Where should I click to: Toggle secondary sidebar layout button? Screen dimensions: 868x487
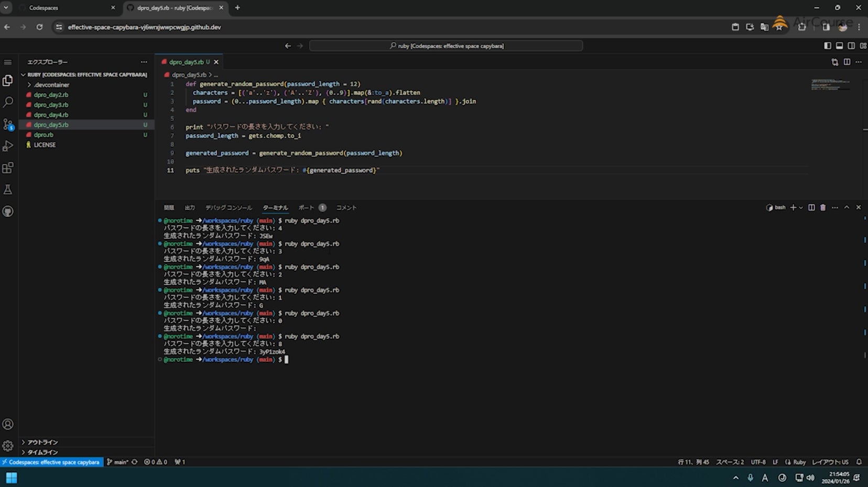851,46
